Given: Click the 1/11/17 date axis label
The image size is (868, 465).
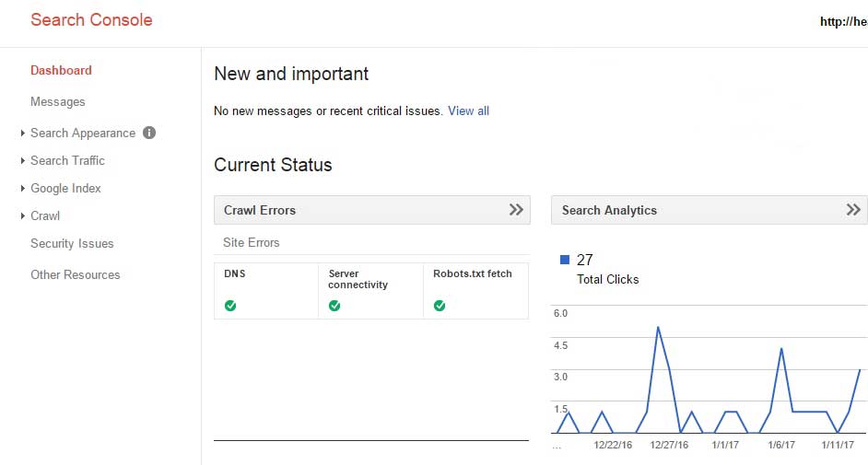Looking at the screenshot, I should click(x=838, y=445).
